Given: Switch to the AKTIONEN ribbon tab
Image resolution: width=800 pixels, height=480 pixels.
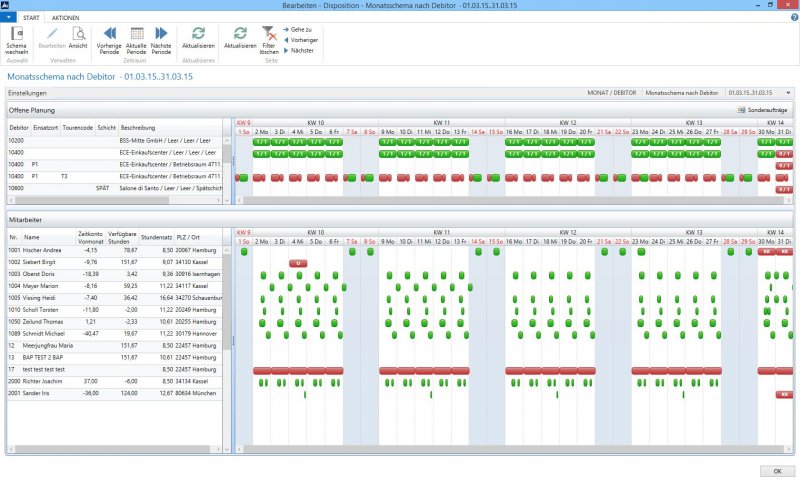Looking at the screenshot, I should [65, 17].
